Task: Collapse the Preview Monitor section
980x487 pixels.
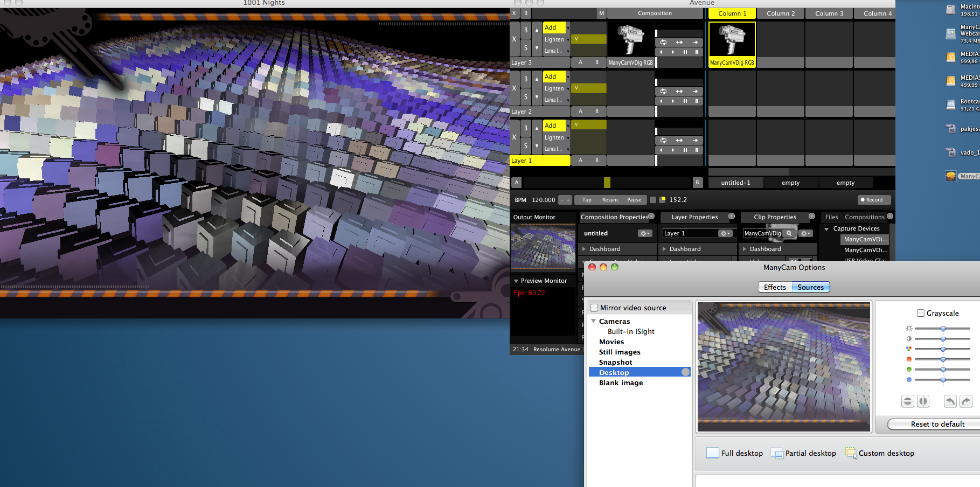Action: (x=516, y=281)
